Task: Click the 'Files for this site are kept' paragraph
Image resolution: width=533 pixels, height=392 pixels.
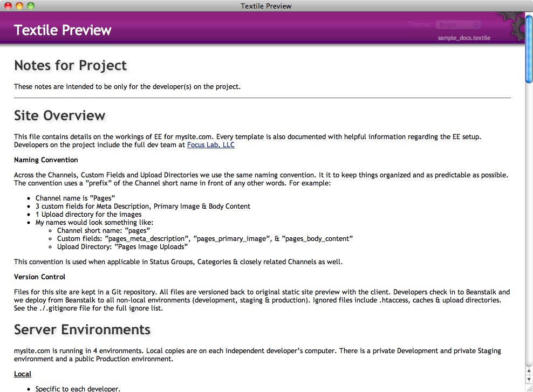Action: [x=262, y=300]
